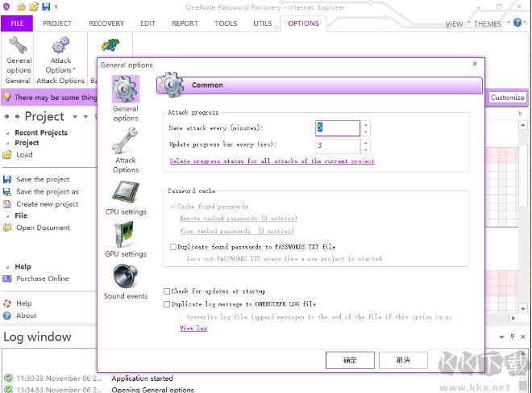Switch to the REPORT tab
The width and height of the screenshot is (532, 393).
pyautogui.click(x=185, y=23)
